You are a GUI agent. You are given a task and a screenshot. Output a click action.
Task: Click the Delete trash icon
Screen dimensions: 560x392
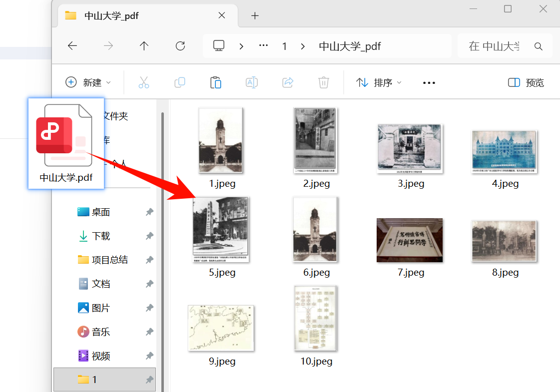click(324, 82)
